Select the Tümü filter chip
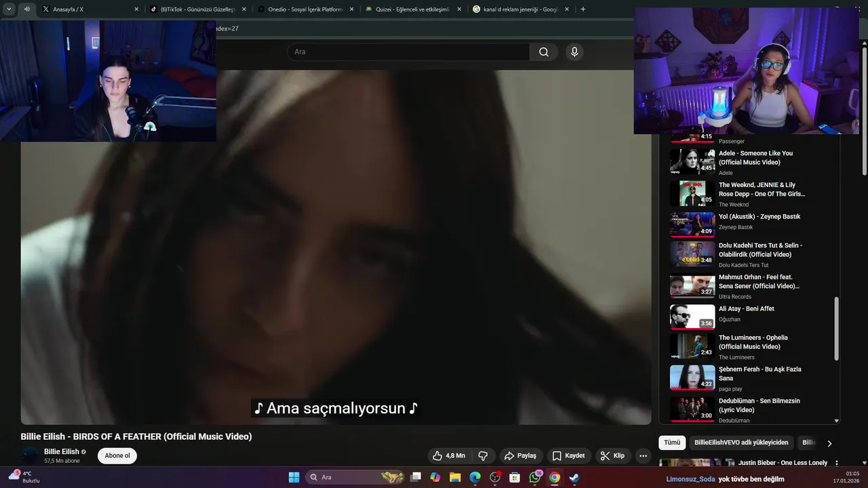Image resolution: width=868 pixels, height=488 pixels. point(672,443)
